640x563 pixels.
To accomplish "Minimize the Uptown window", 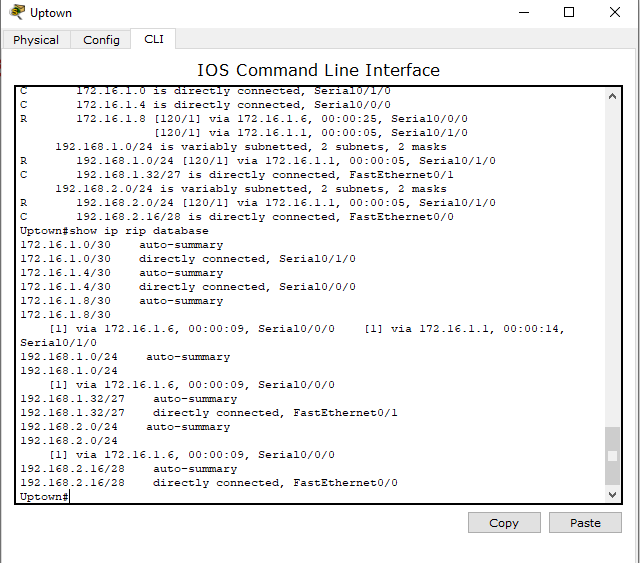I will tap(522, 13).
